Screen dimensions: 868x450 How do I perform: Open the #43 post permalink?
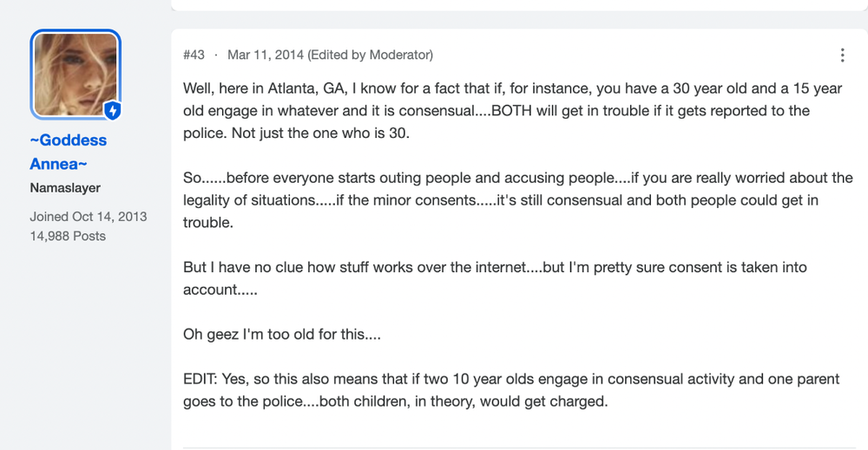(x=194, y=55)
